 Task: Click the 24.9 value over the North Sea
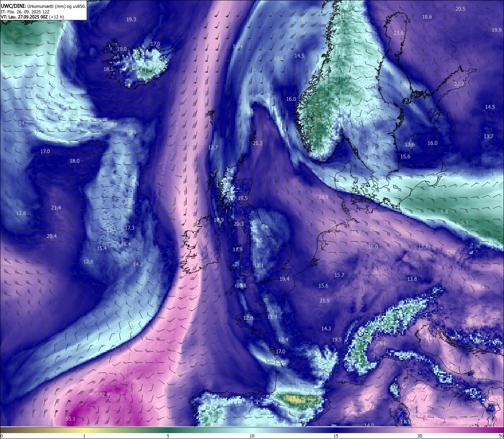323,197
